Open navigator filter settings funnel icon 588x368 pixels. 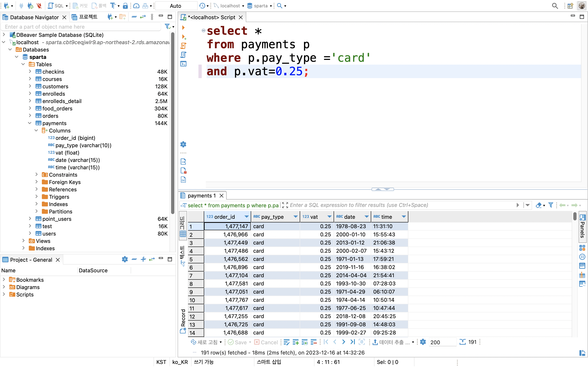[x=167, y=26]
